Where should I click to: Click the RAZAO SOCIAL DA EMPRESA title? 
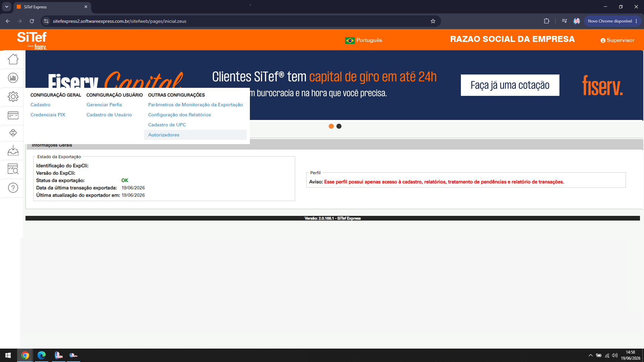[512, 39]
